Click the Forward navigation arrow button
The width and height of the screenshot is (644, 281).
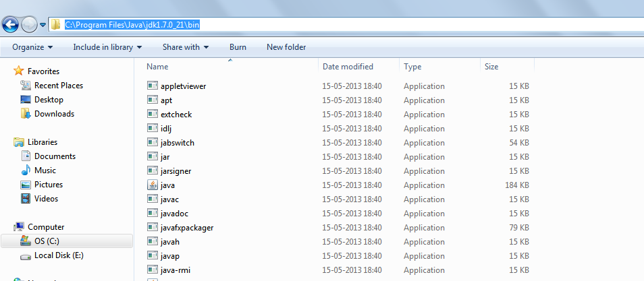29,25
